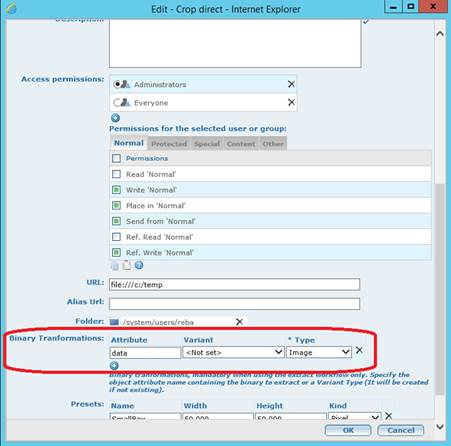Expand the Kind dropdown in Presets
451x446 pixels.
[354, 416]
